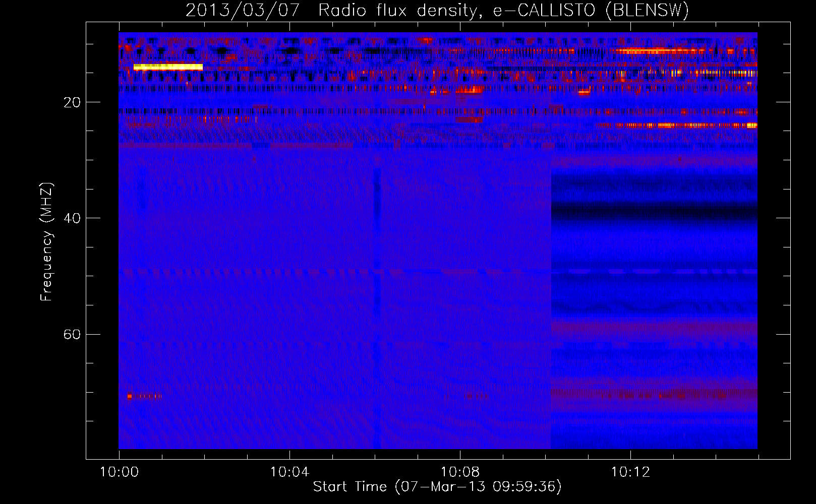Click the '10:00' time axis label
816x504 pixels.
click(x=119, y=472)
